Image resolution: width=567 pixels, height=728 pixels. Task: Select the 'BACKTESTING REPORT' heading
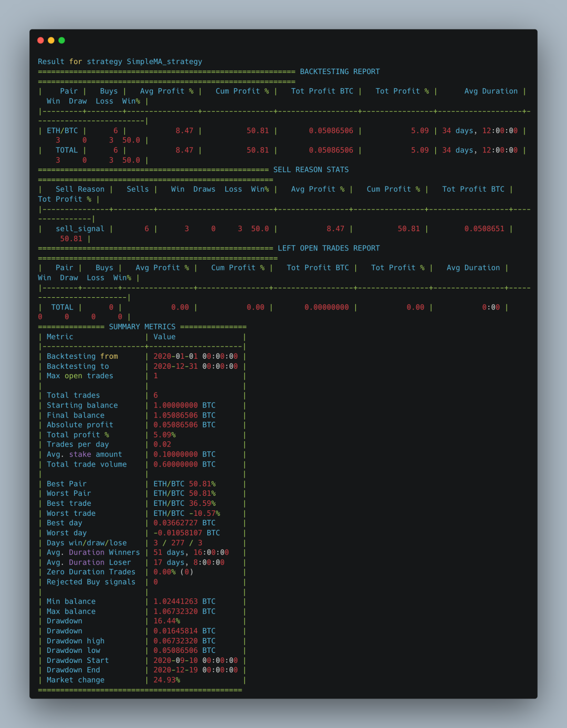pos(340,71)
